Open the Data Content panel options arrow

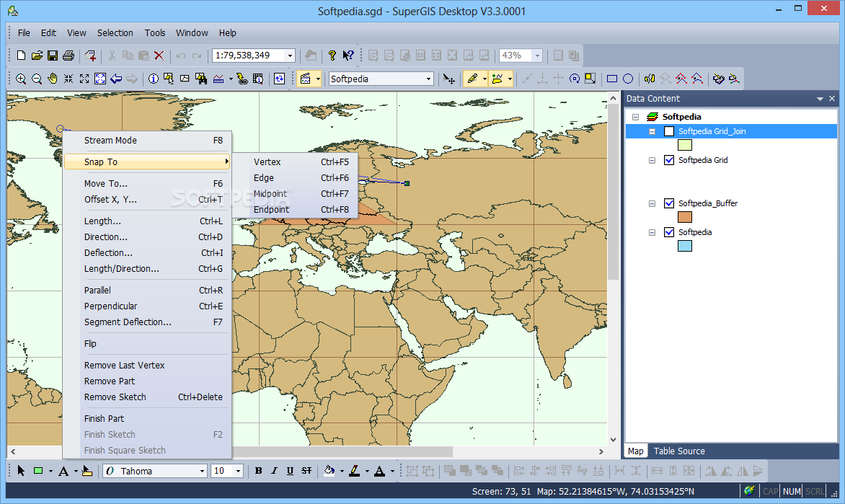click(x=820, y=99)
